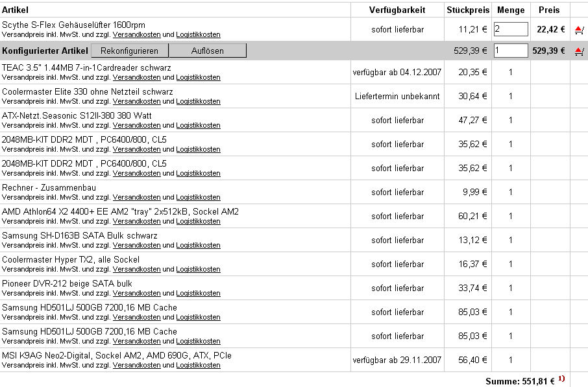Open Logistikkosten link under Scythe S-Flex

click(x=198, y=34)
